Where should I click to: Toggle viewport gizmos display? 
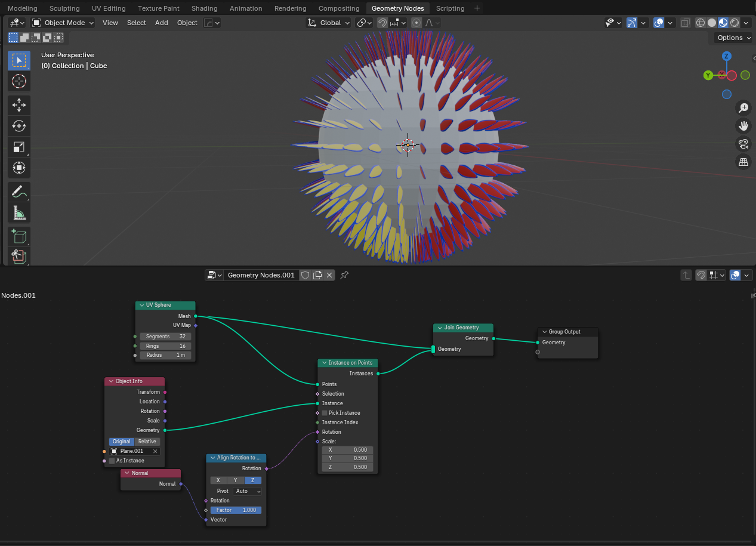point(632,23)
